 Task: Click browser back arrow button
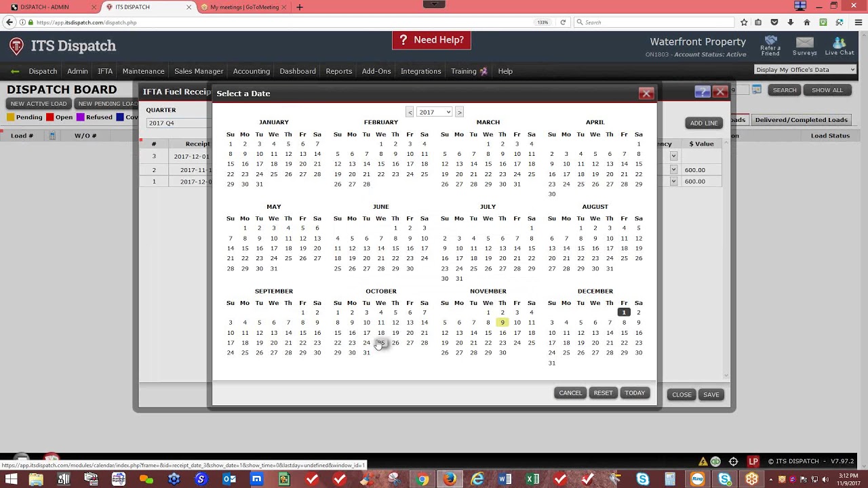click(x=9, y=22)
